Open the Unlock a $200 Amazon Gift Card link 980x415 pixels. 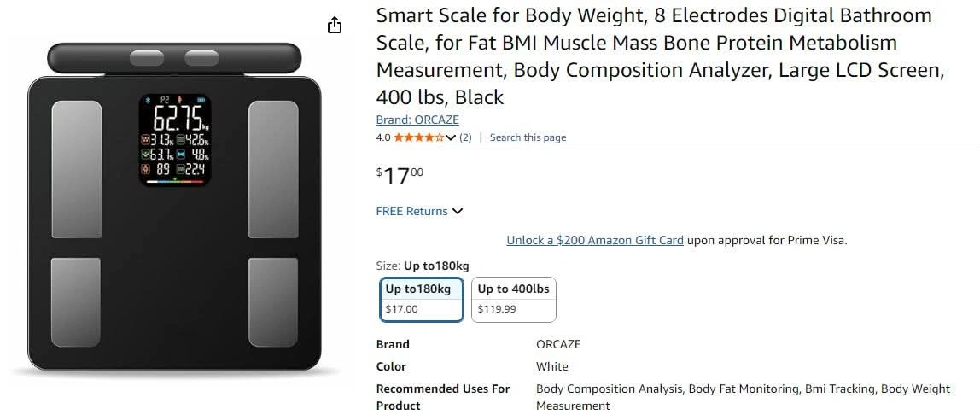tap(595, 240)
